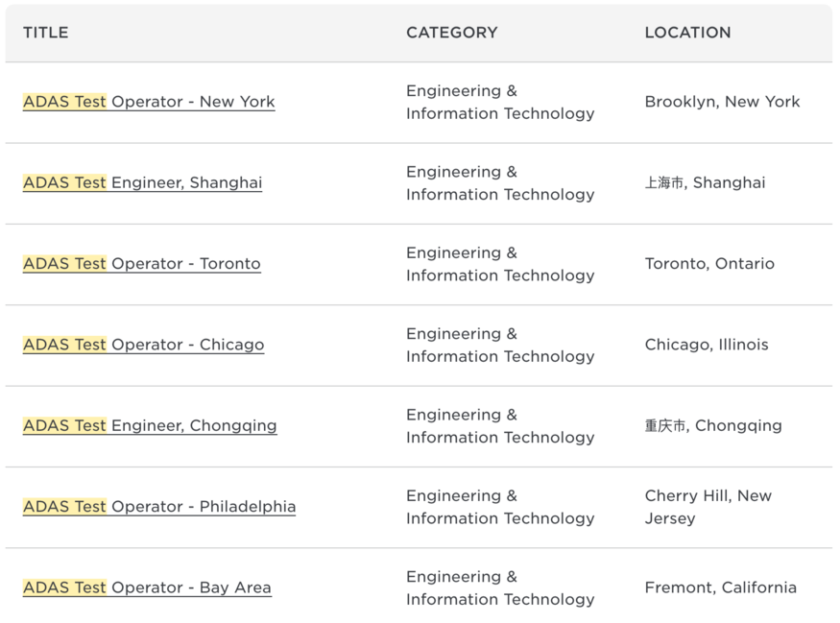
Task: Open ADAS Test Operator - New York job
Action: click(x=149, y=102)
